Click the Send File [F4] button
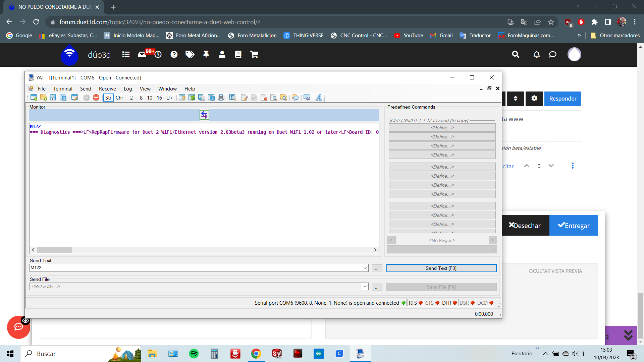This screenshot has width=644, height=362. point(441,287)
